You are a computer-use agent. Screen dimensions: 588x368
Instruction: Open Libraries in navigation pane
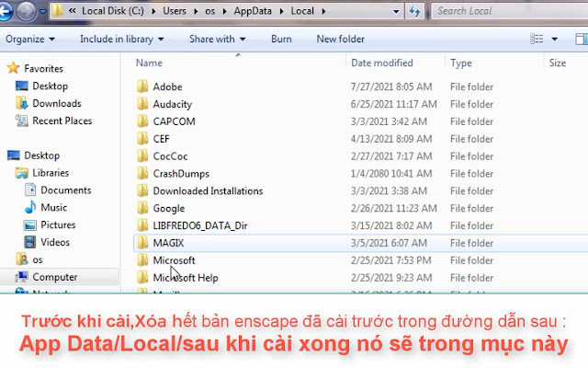click(42, 173)
